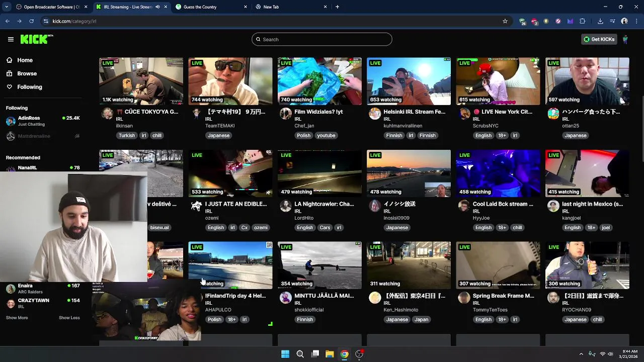The height and width of the screenshot is (362, 644).
Task: Open RYOCHAN09 channel avatar
Action: (x=553, y=298)
